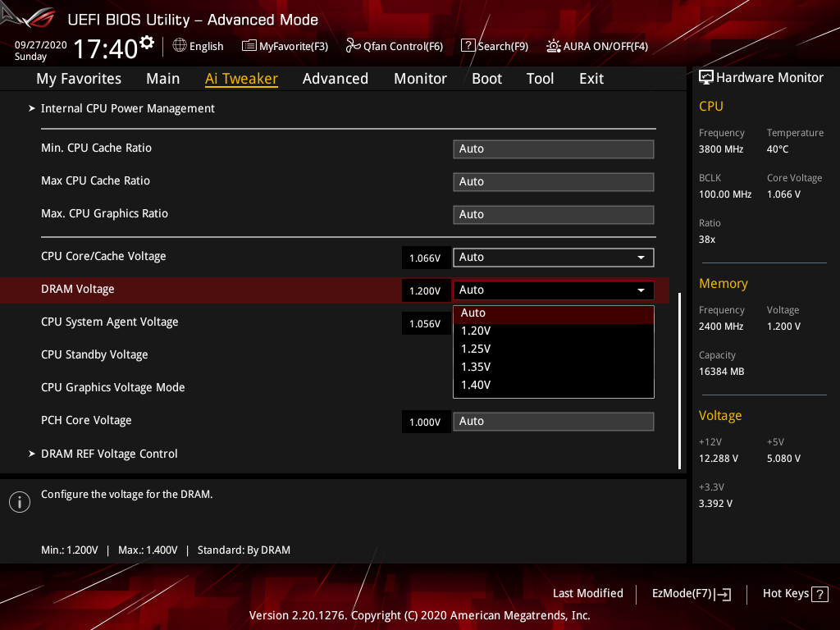Image resolution: width=840 pixels, height=630 pixels.
Task: Open the Boot tab
Action: click(486, 79)
